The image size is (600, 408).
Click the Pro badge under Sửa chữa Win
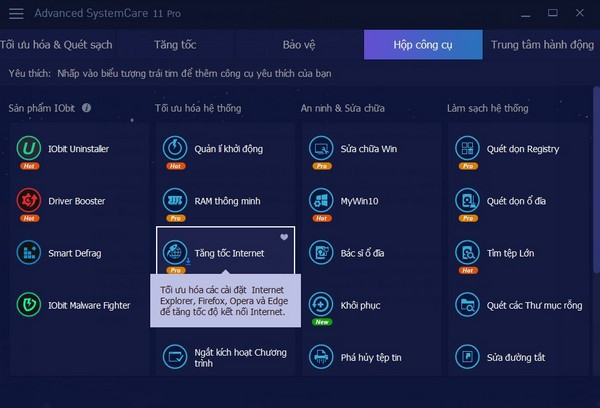click(322, 166)
